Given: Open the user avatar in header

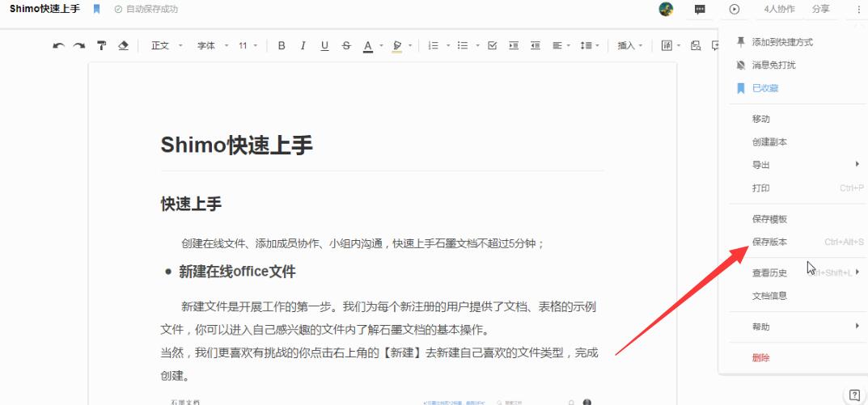Looking at the screenshot, I should 666,9.
